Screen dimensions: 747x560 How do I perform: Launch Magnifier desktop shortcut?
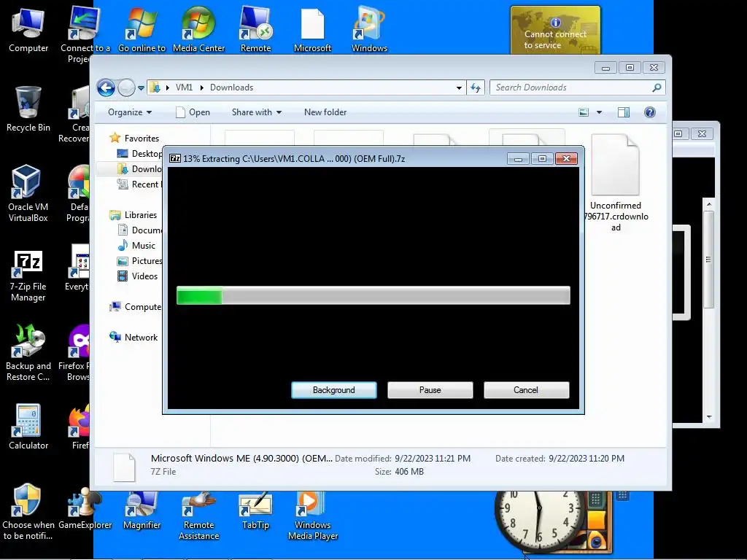coord(142,510)
